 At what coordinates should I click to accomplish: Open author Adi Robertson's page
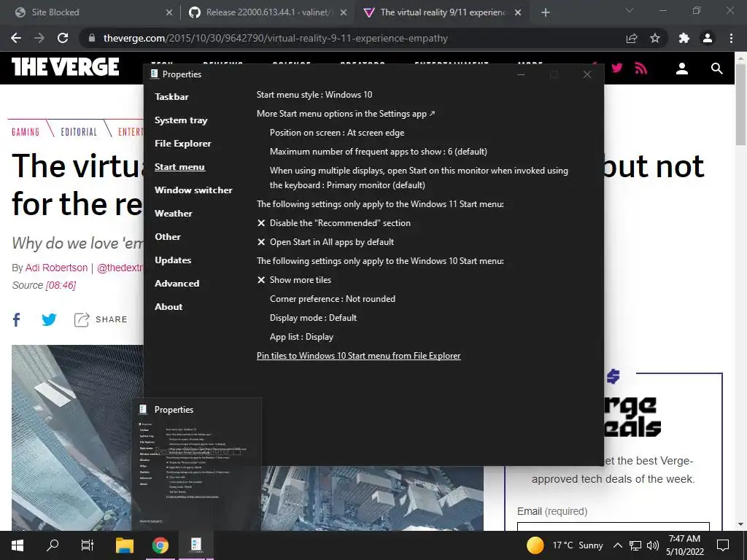pos(56,268)
